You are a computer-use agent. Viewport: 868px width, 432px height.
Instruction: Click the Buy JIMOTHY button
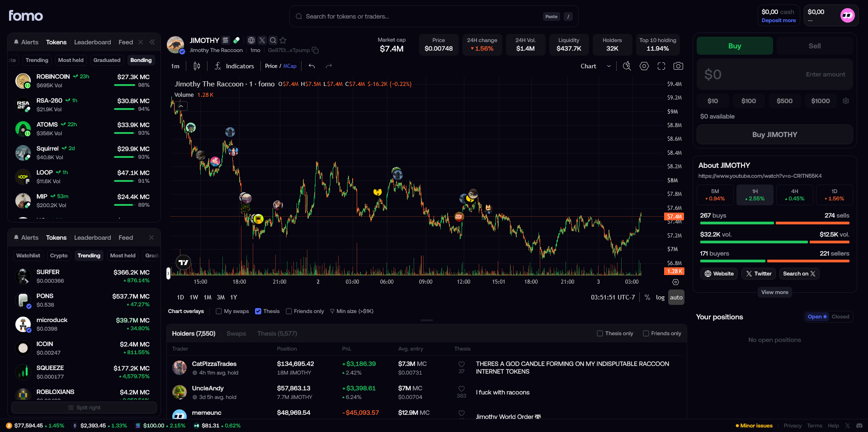click(x=774, y=134)
